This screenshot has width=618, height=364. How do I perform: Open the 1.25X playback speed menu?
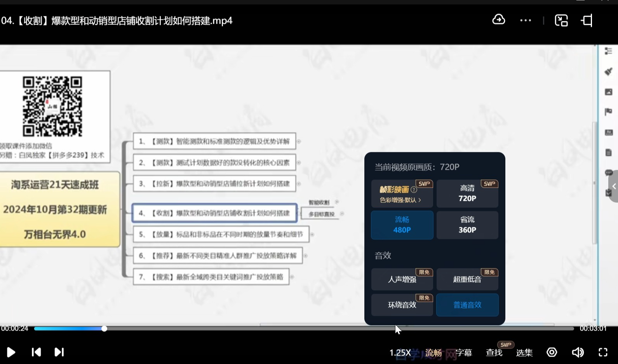pos(400,353)
